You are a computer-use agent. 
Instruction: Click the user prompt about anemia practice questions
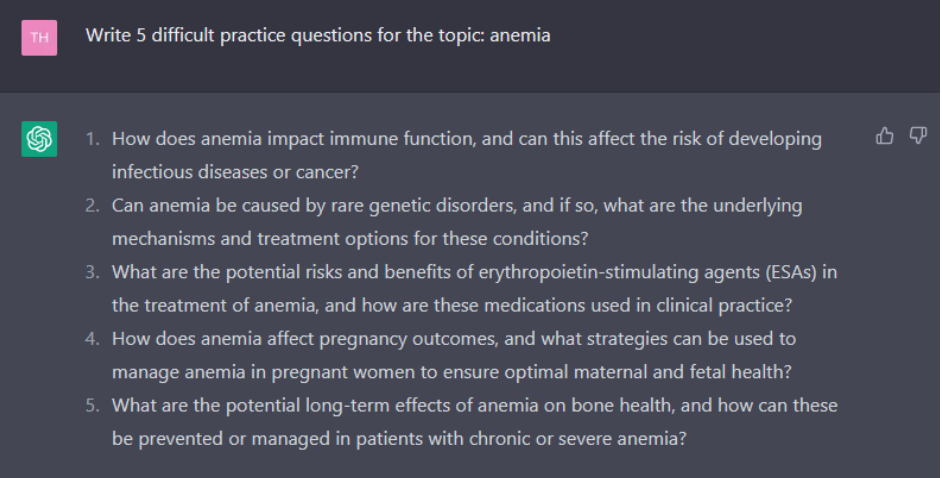318,35
